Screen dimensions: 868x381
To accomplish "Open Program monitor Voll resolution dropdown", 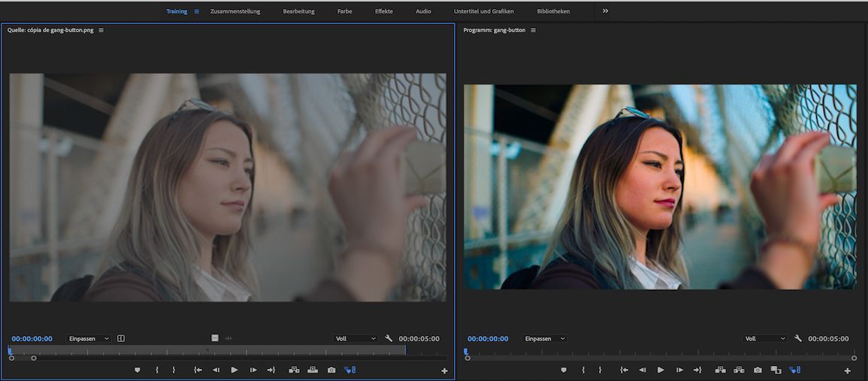I will tap(764, 338).
